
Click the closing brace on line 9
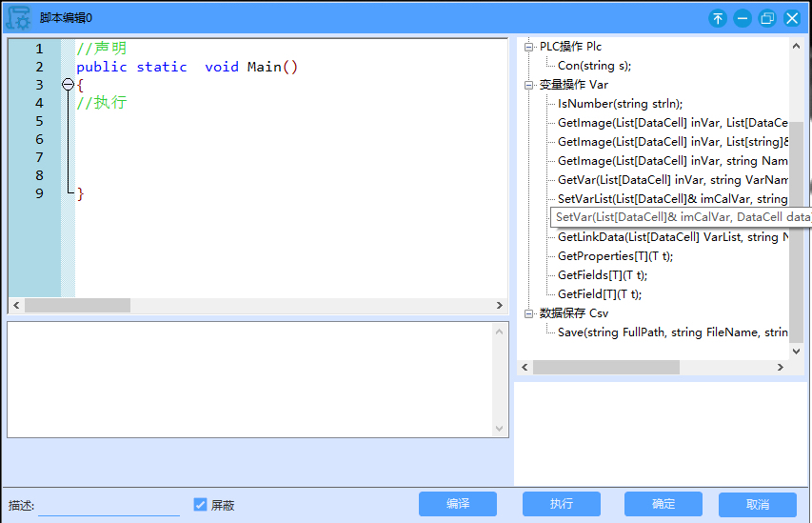pos(80,193)
